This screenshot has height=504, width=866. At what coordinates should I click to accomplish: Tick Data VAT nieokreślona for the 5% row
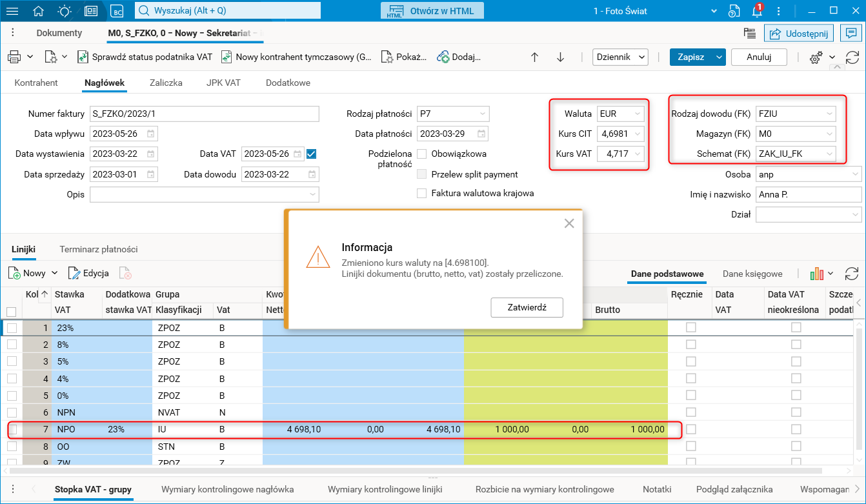pos(796,361)
